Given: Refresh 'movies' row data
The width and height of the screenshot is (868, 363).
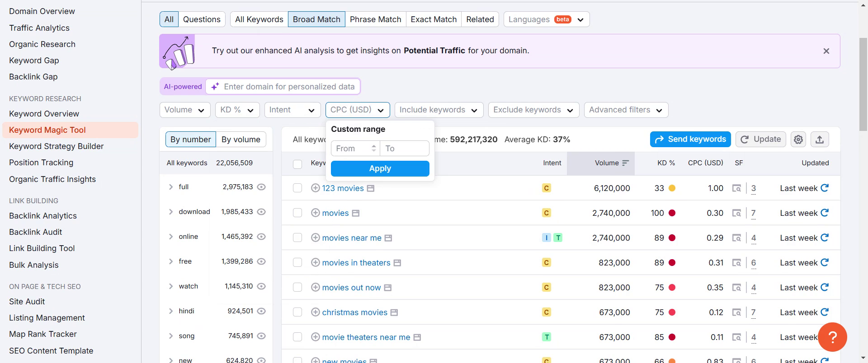Looking at the screenshot, I should (x=825, y=213).
